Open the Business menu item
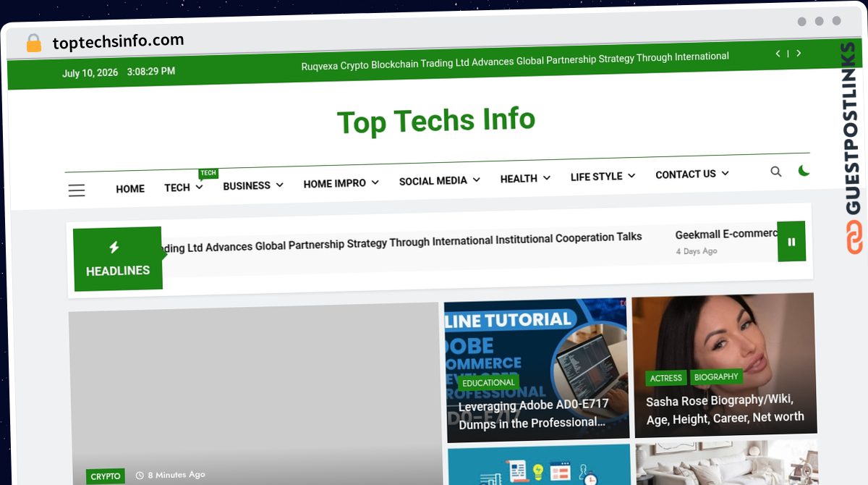868x485 pixels. click(x=247, y=186)
